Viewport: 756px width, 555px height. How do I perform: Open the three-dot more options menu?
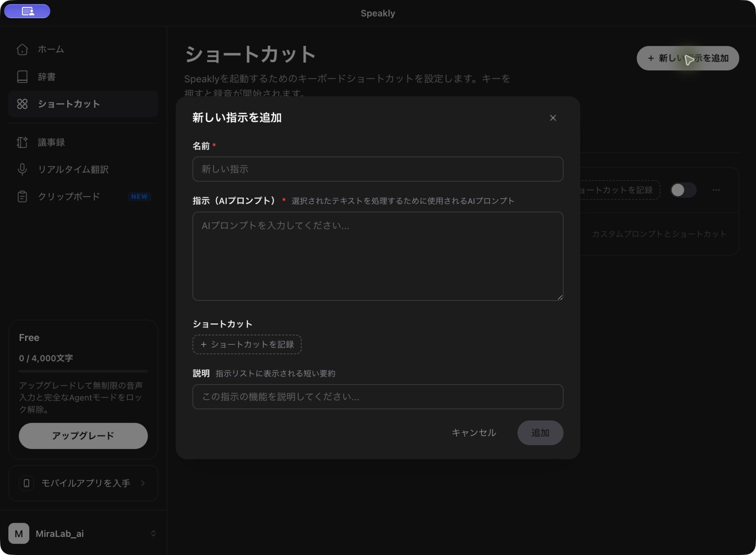(716, 190)
